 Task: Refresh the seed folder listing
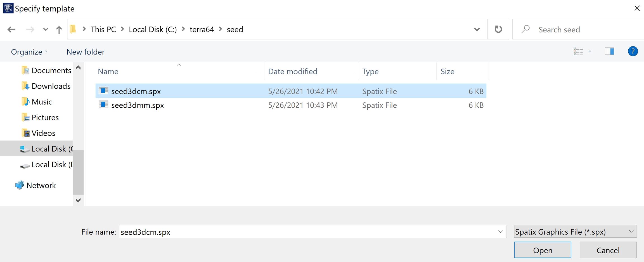pos(498,29)
